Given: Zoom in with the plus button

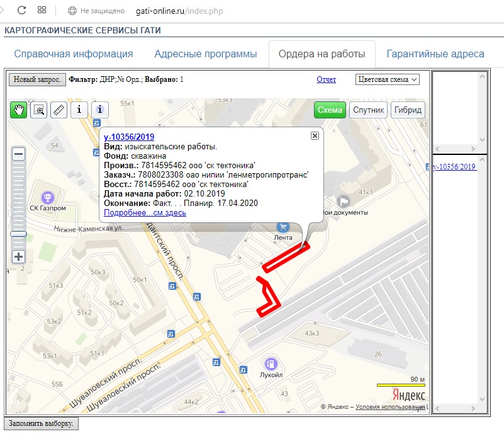Looking at the screenshot, I should [x=19, y=257].
